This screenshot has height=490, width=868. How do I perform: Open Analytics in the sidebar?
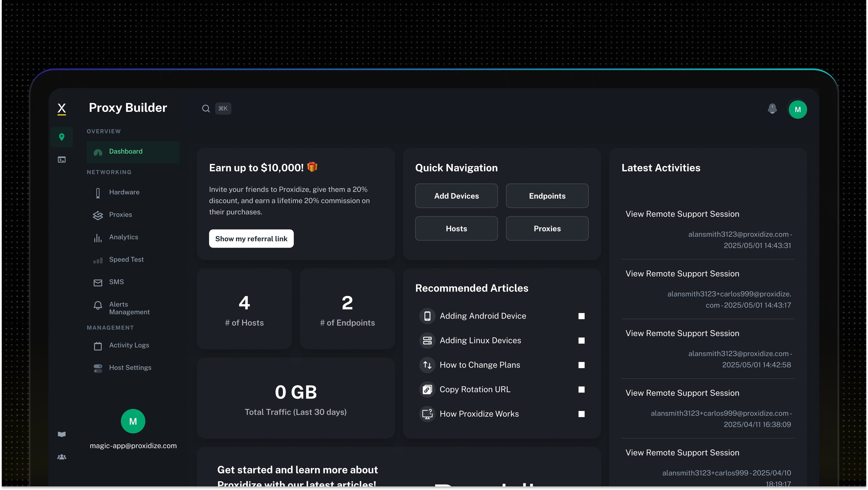[x=133, y=238]
